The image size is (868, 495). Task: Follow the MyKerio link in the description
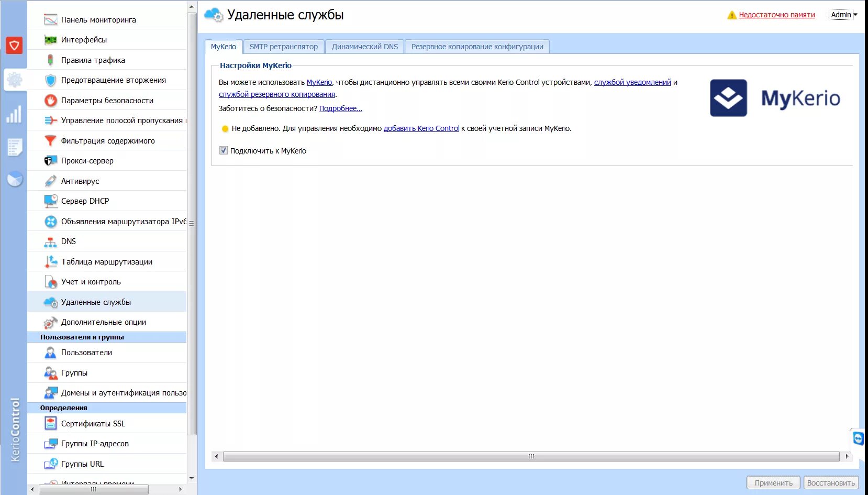[x=319, y=82]
